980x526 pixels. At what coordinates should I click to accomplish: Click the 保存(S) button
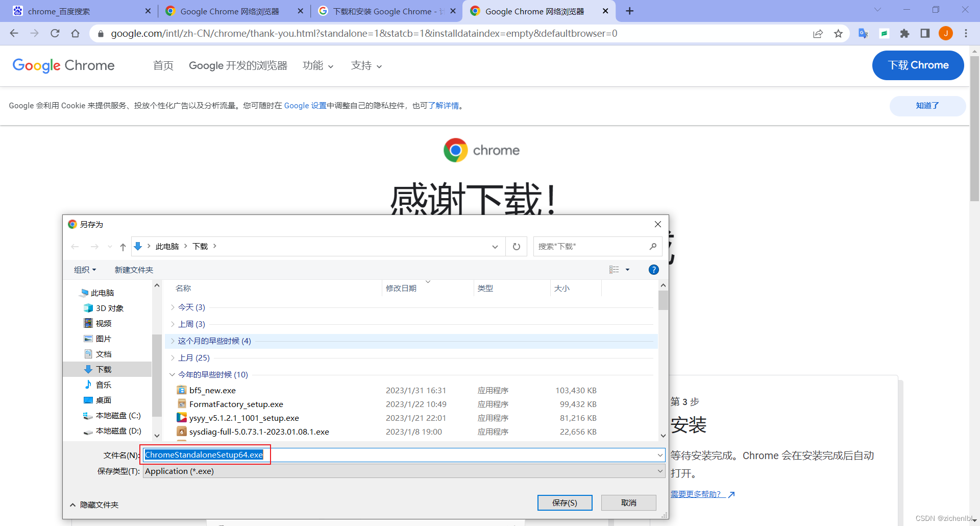point(565,503)
